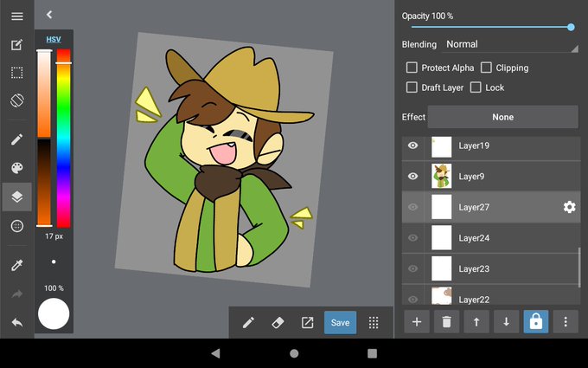Delete the selected layer with trash icon
This screenshot has height=368, width=588.
pyautogui.click(x=446, y=322)
